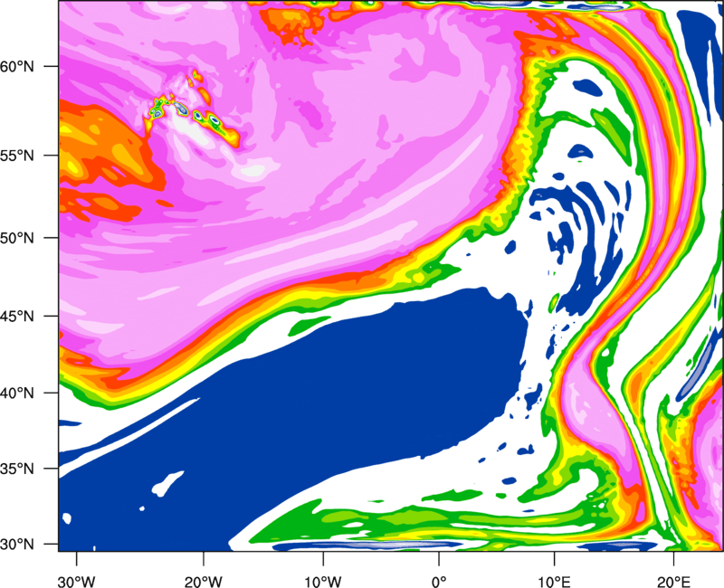Screen dimensions: 724x588
Task: Click the 10°E longitude label
Action: point(554,582)
